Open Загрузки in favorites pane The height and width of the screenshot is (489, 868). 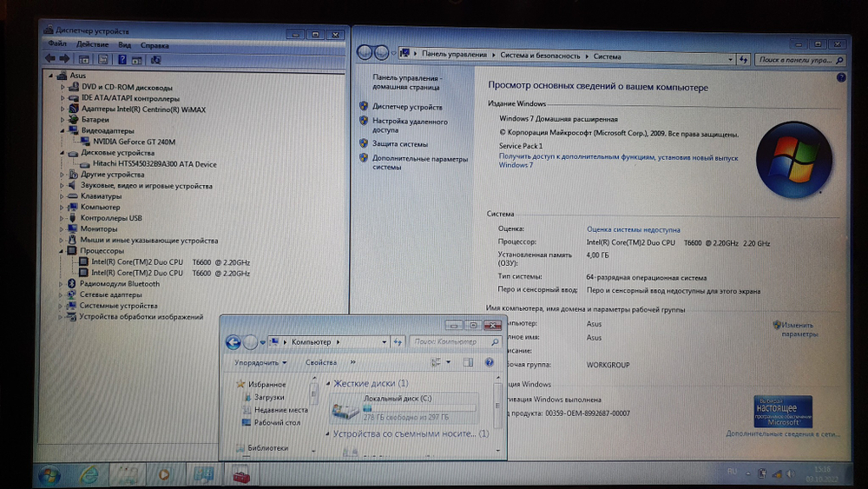pos(269,397)
